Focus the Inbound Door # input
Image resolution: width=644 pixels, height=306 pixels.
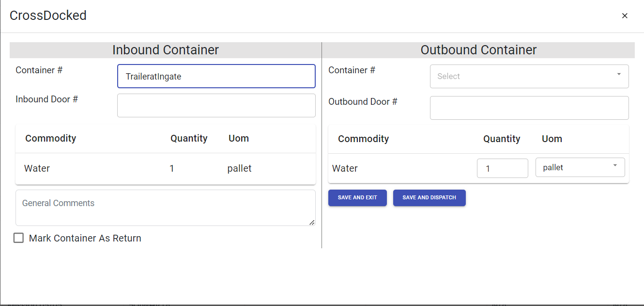tap(216, 105)
